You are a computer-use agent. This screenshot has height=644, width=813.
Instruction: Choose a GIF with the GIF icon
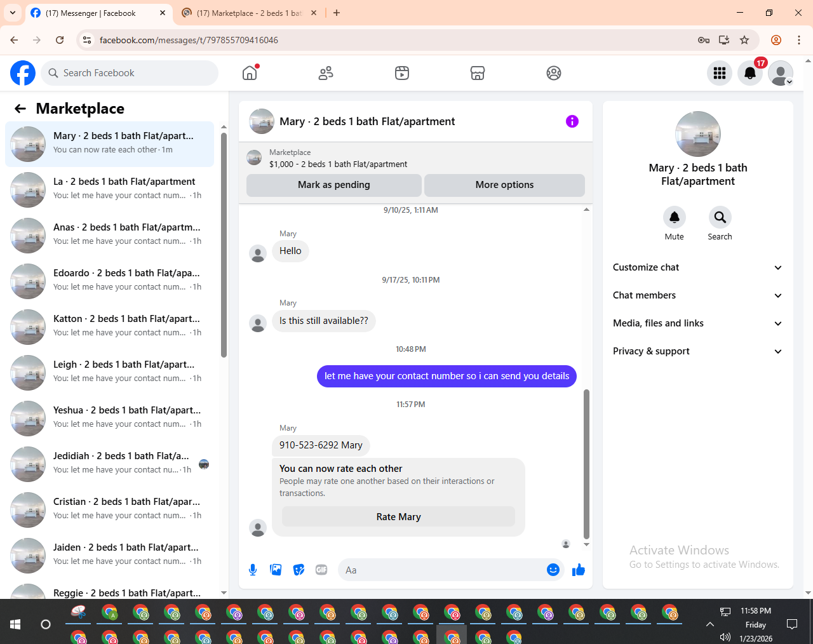[321, 570]
